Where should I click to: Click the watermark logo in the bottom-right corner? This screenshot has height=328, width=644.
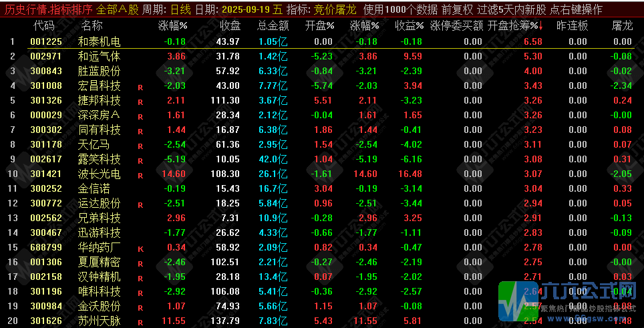click(x=567, y=299)
